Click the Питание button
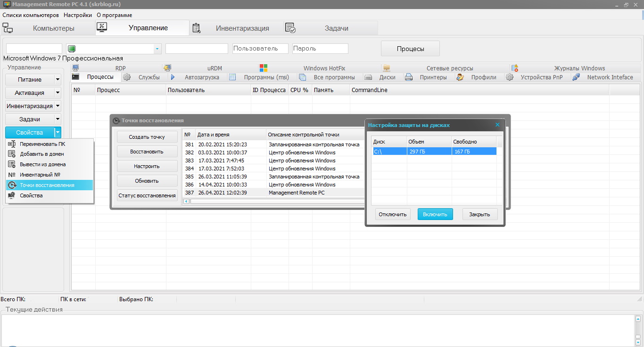Image resolution: width=644 pixels, height=347 pixels. point(30,80)
